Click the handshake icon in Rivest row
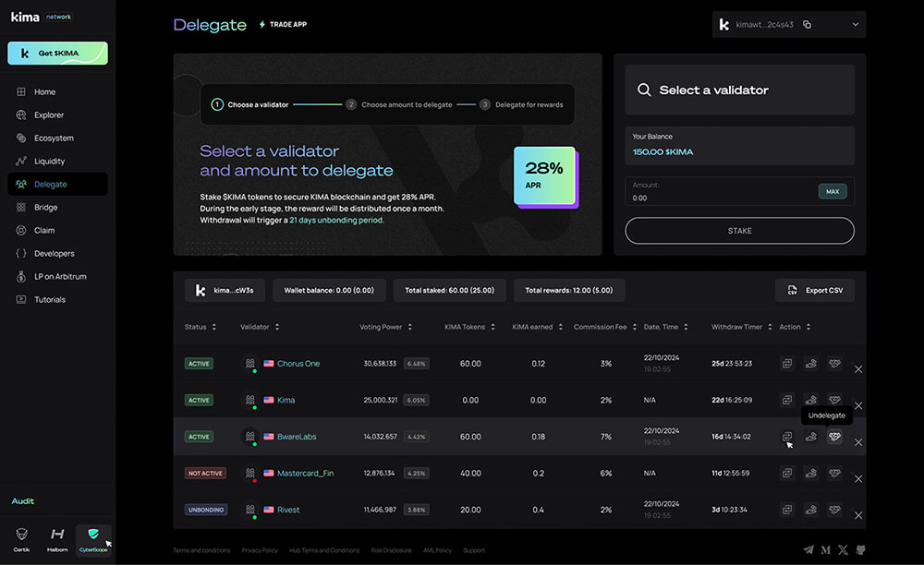 834,510
